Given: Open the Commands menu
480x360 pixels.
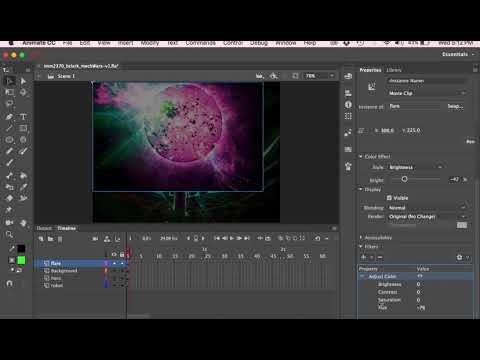Looking at the screenshot, I should [x=200, y=43].
